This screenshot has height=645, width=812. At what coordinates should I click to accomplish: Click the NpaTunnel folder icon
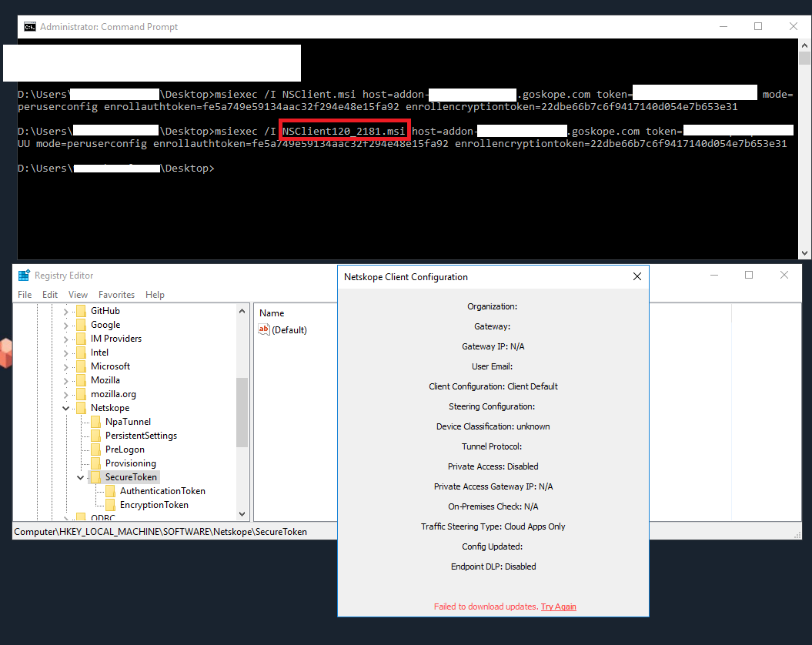[x=95, y=422]
